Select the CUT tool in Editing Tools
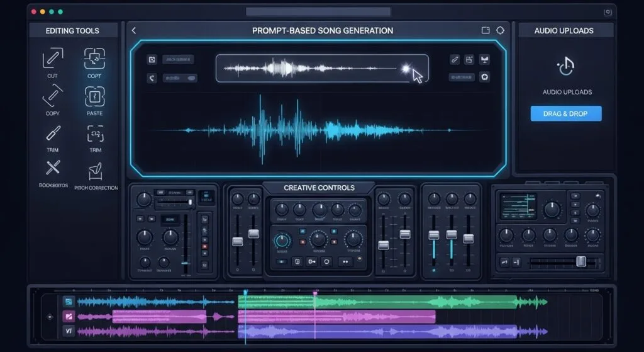Image resolution: width=644 pixels, height=352 pixels. tap(53, 59)
